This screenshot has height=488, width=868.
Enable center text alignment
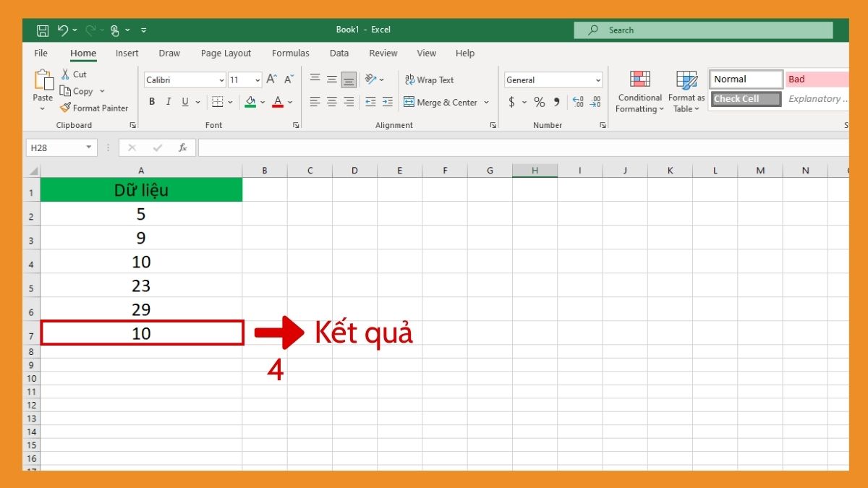point(331,103)
